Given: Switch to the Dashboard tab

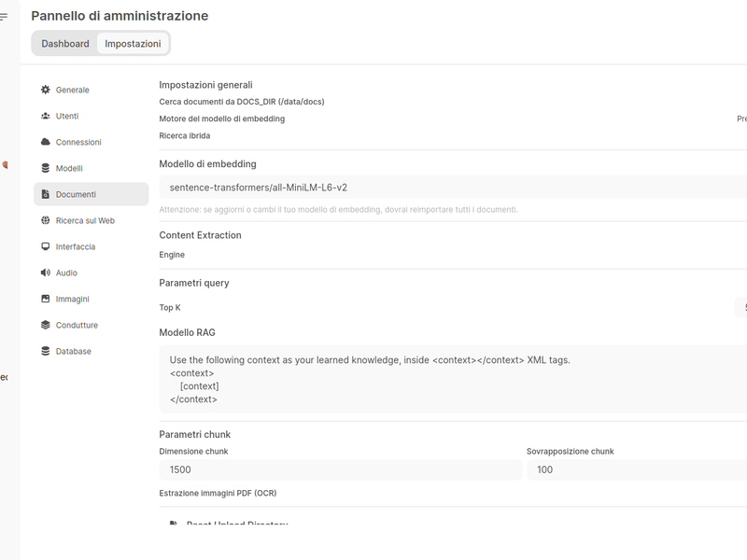Looking at the screenshot, I should coord(65,44).
